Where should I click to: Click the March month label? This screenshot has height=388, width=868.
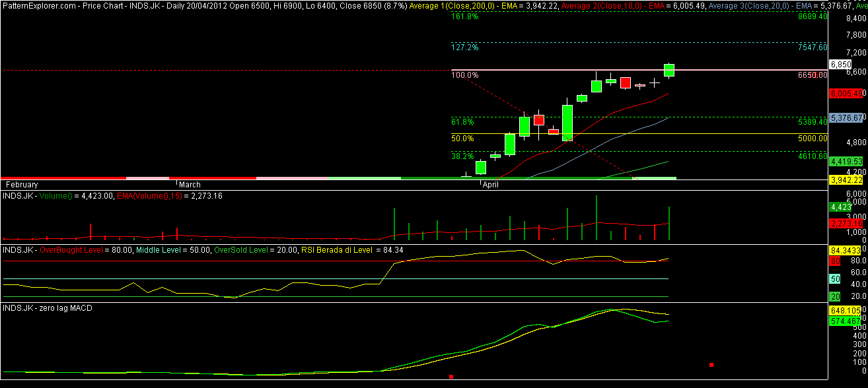(x=190, y=185)
